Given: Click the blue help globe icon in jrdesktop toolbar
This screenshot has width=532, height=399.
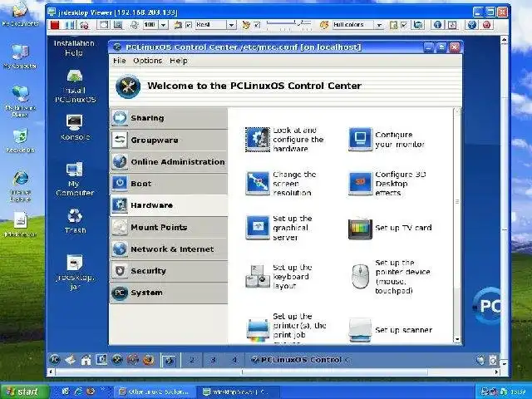Looking at the screenshot, I should pyautogui.click(x=472, y=25).
